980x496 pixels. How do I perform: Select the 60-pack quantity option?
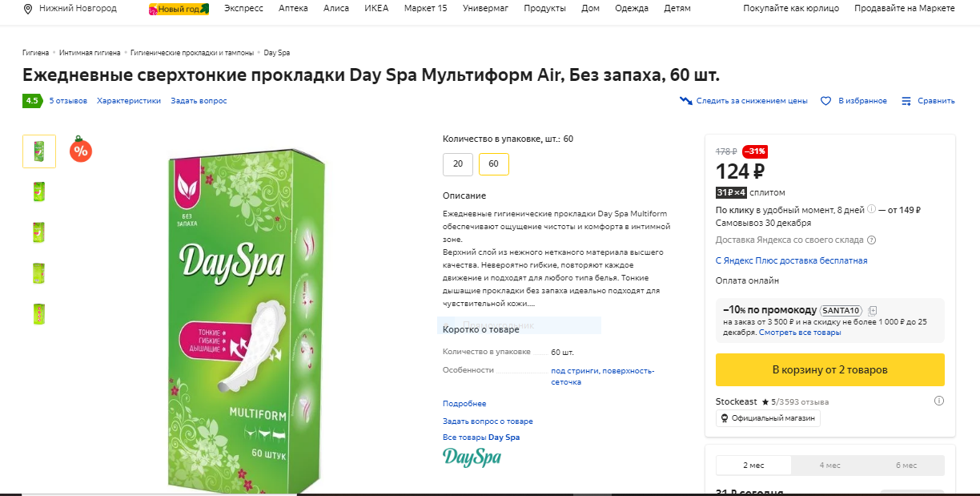[x=494, y=163]
